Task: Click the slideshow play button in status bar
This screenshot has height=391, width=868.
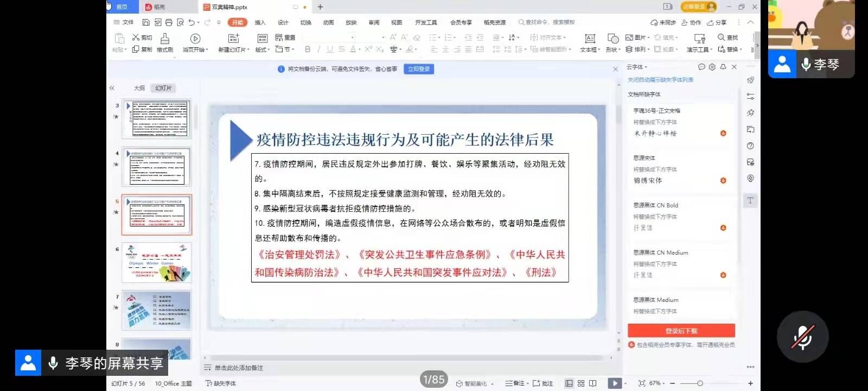Action: [x=615, y=383]
